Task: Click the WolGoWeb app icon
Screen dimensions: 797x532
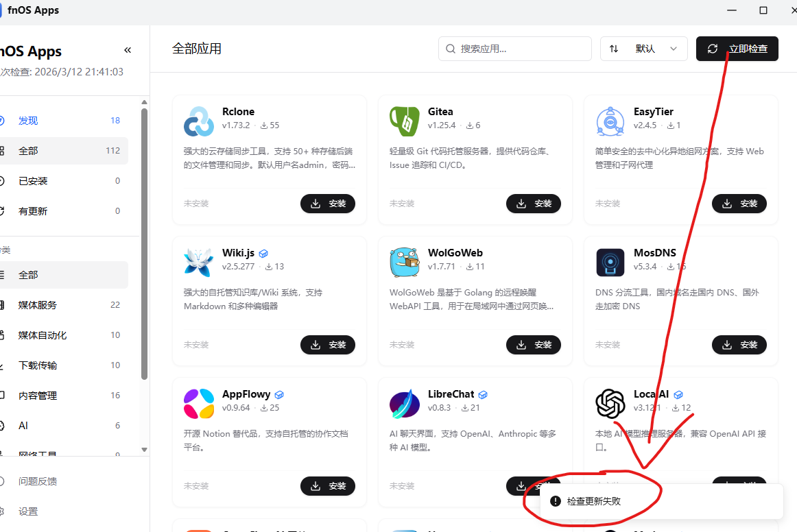Action: point(404,263)
